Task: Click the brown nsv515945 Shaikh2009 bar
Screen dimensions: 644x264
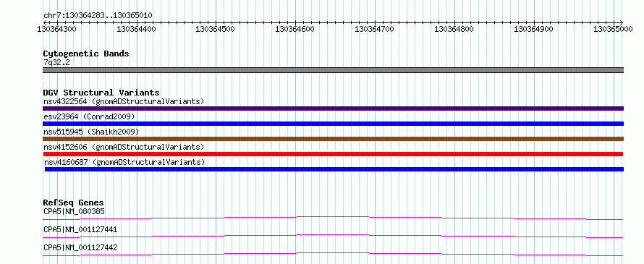Action: [333, 139]
